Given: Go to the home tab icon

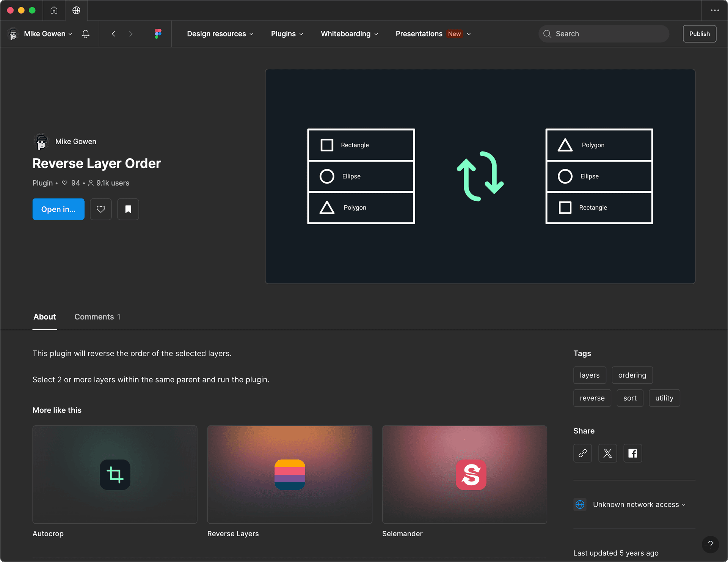Looking at the screenshot, I should coord(54,10).
